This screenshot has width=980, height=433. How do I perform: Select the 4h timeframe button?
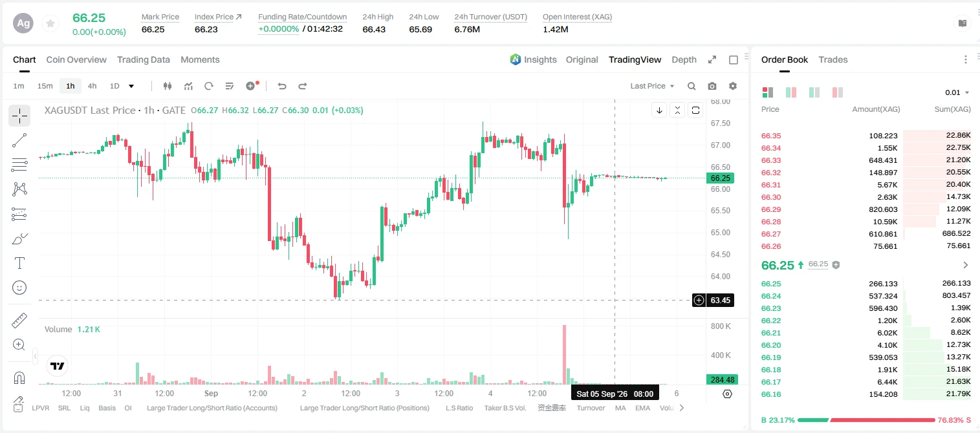(x=93, y=86)
